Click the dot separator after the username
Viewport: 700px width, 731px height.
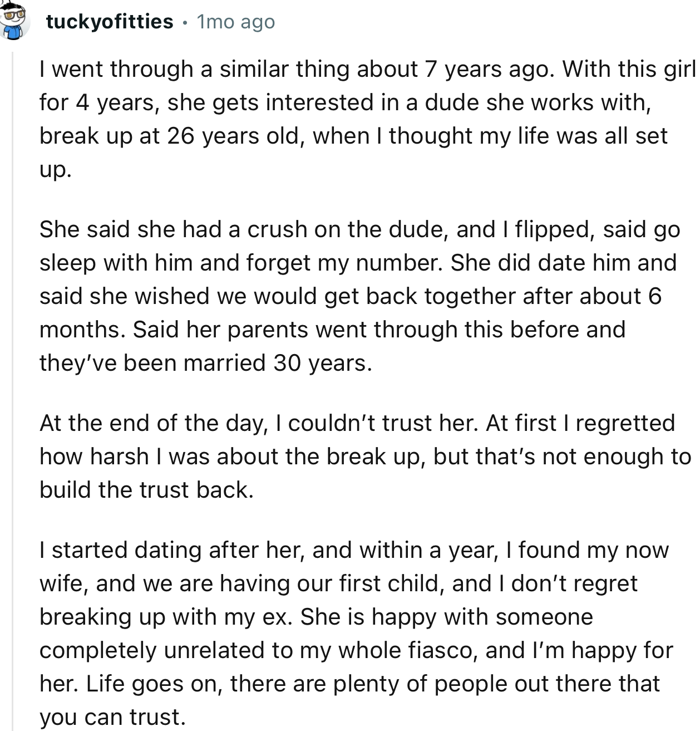click(185, 22)
